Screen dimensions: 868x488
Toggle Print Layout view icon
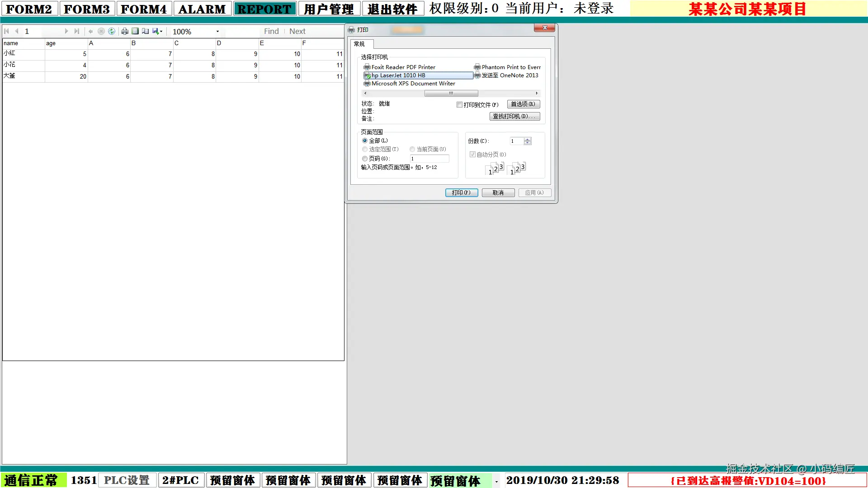(x=135, y=31)
